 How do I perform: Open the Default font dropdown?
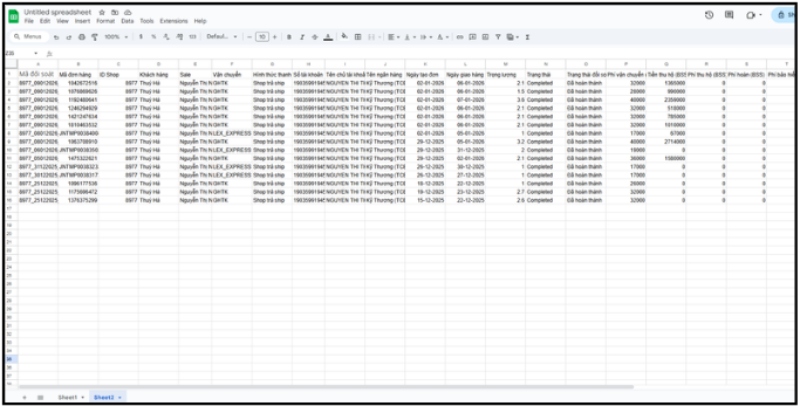click(222, 37)
